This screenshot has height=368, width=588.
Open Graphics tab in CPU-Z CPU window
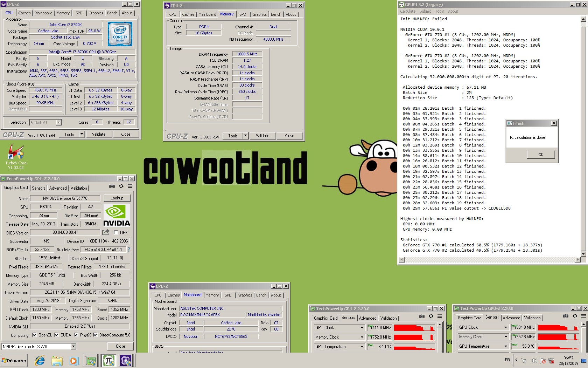pyautogui.click(x=96, y=13)
